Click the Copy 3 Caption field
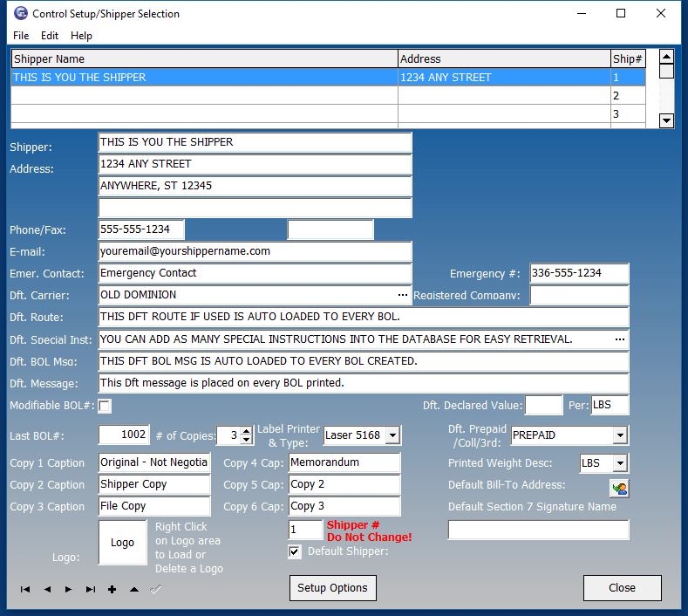 pos(154,506)
